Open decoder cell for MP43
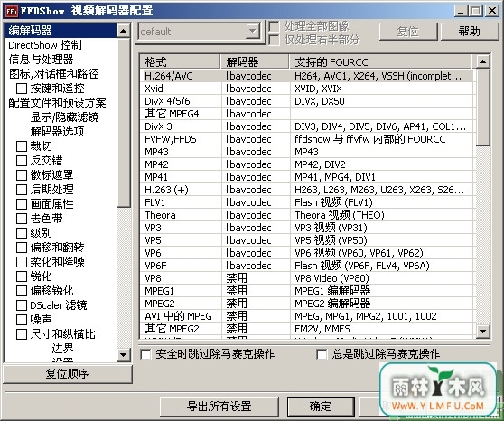This screenshot has height=421, width=504. (x=256, y=152)
